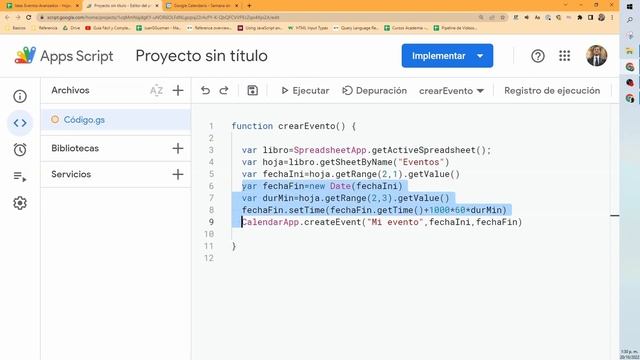Image resolution: width=640 pixels, height=360 pixels.
Task: Open a new browser tab
Action: click(249, 5)
